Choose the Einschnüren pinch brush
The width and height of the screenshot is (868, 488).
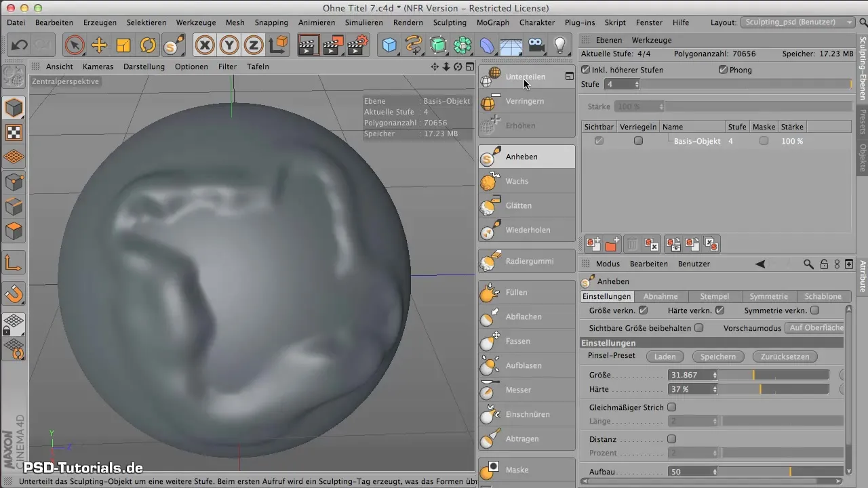(526, 414)
